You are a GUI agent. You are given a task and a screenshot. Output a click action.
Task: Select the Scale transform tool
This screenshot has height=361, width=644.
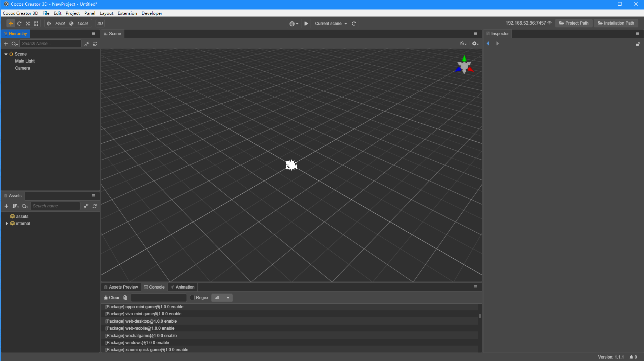28,24
